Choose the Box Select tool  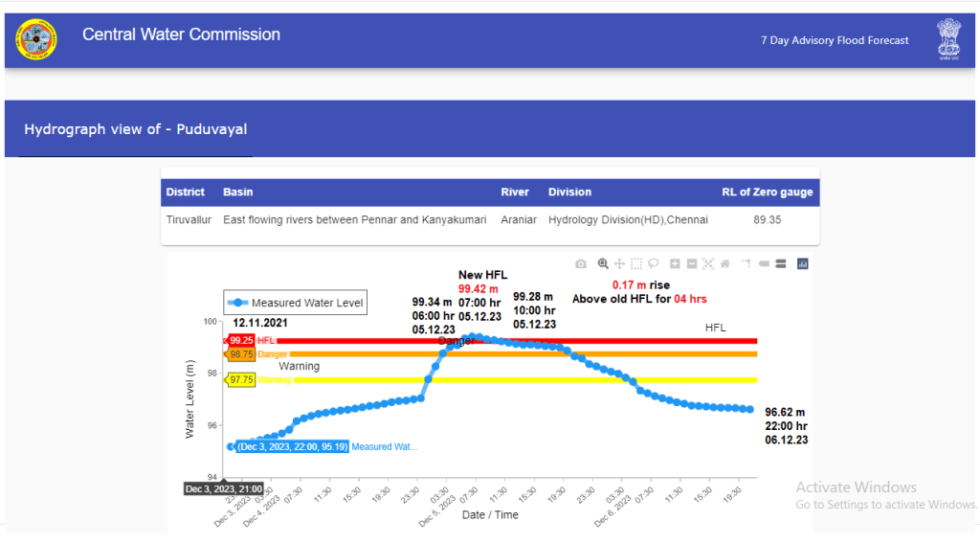[x=636, y=263]
